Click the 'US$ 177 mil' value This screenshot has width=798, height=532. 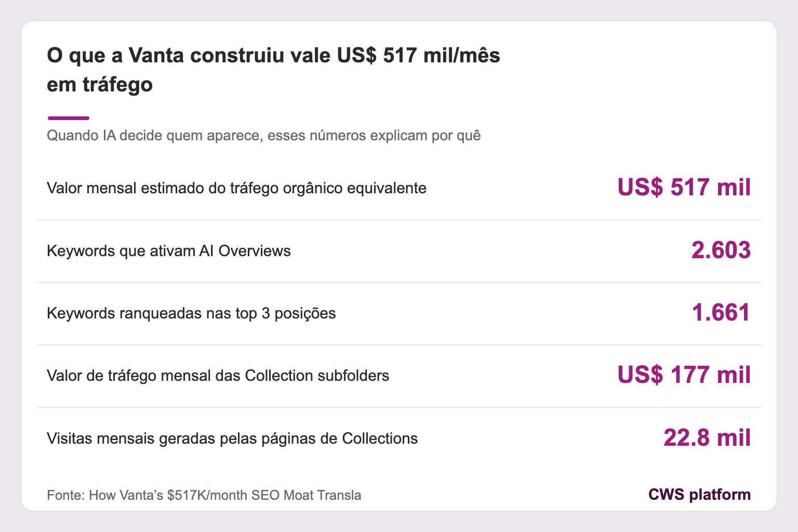tap(684, 375)
